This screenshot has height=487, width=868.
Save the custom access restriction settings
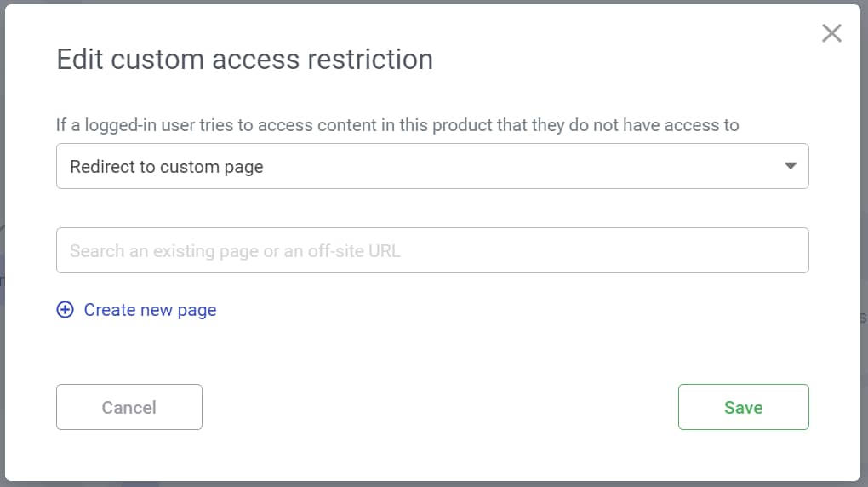pyautogui.click(x=743, y=407)
